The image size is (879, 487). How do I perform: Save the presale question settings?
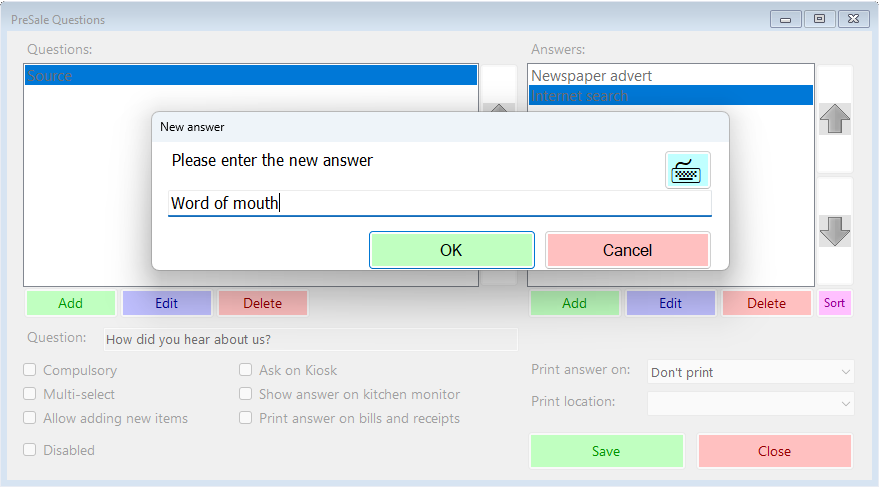pyautogui.click(x=607, y=451)
